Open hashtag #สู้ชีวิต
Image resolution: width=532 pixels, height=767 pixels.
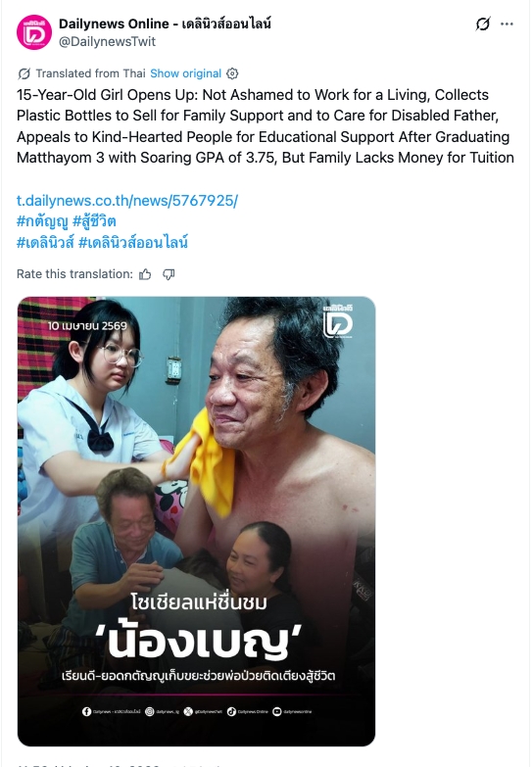point(94,221)
